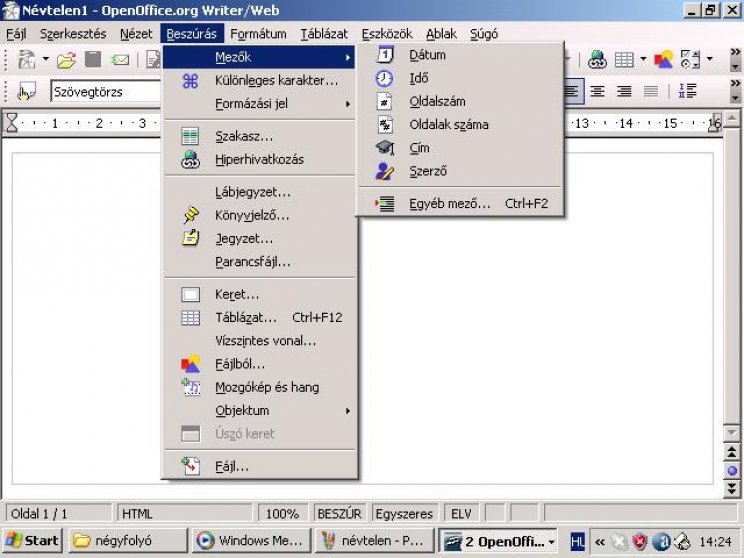Toggle ELV status bar field
Image resolution: width=744 pixels, height=558 pixels.
click(461, 514)
